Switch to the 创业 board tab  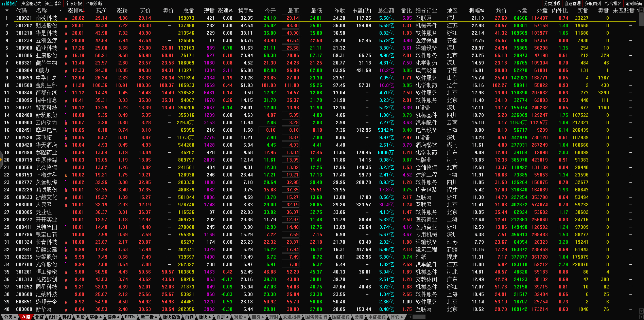[53, 317]
